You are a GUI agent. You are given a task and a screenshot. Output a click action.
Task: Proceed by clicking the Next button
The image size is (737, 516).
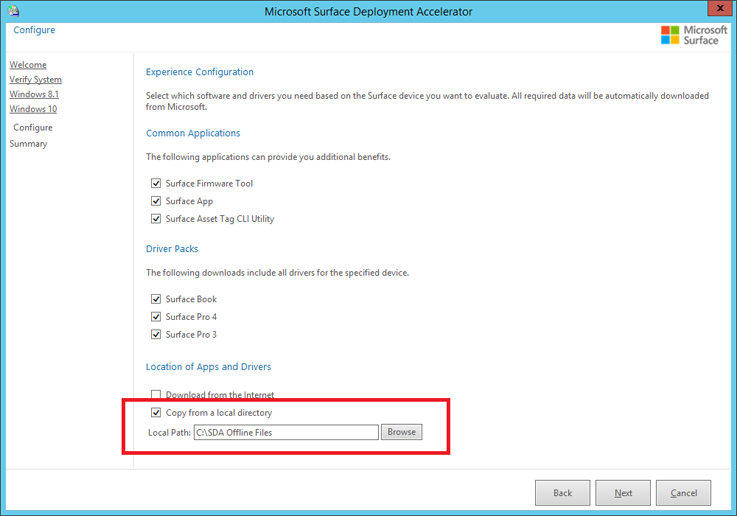coord(623,493)
